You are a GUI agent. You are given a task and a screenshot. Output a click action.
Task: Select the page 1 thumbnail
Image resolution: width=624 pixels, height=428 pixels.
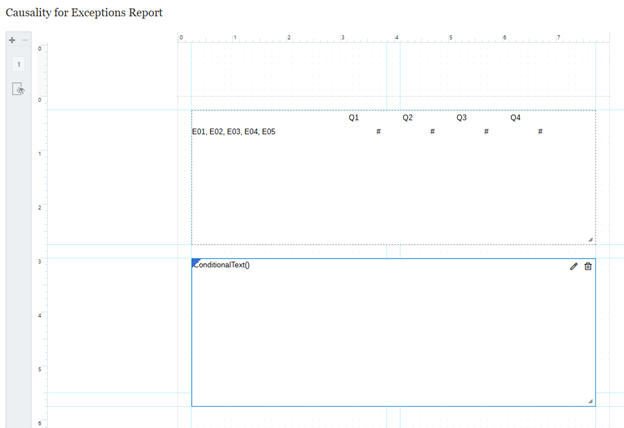click(x=18, y=64)
